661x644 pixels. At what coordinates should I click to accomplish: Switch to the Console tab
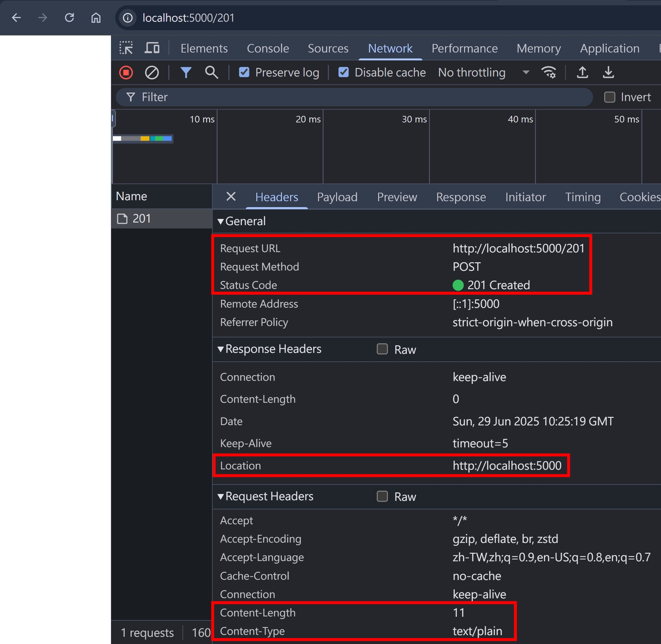click(267, 48)
